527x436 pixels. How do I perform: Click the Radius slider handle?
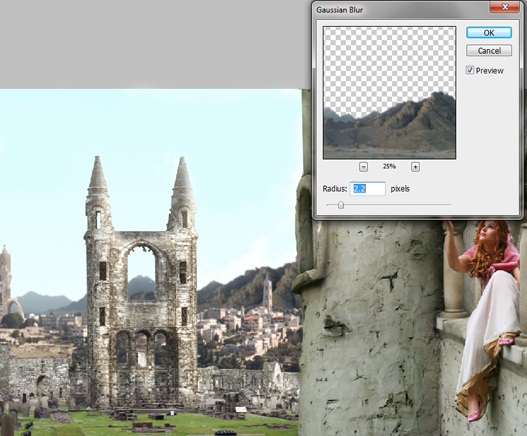[340, 205]
